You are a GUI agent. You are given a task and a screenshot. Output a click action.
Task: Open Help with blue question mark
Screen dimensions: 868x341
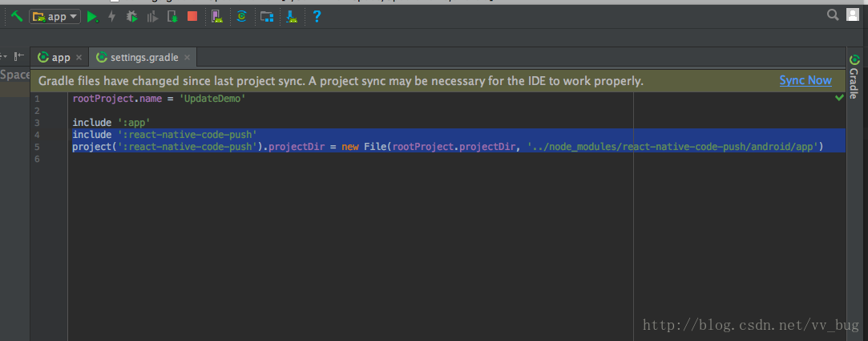(316, 17)
